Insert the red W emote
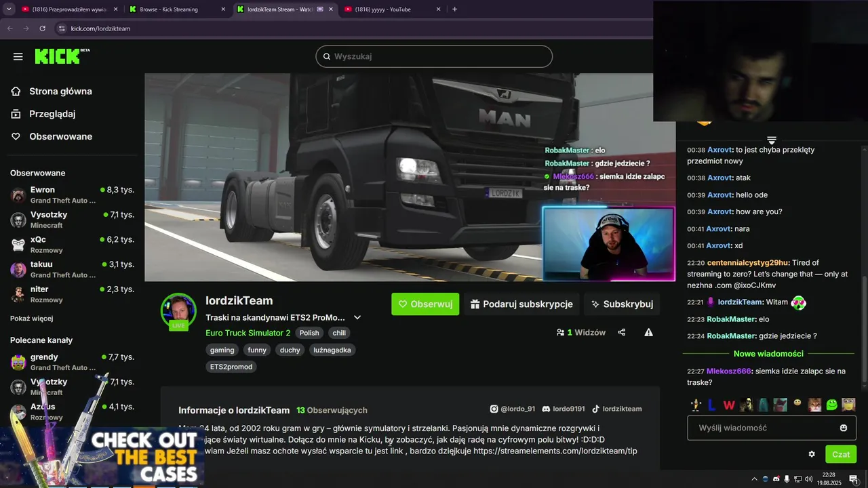Screen dimensions: 868x488 pos(729,405)
